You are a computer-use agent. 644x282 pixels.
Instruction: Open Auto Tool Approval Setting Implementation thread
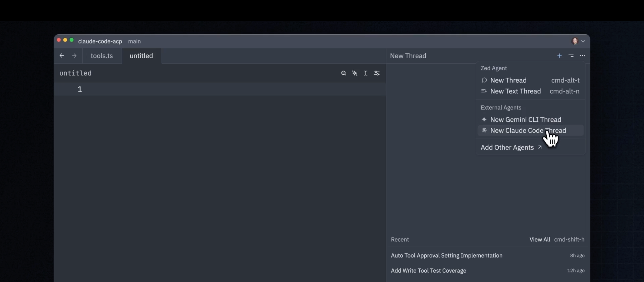447,256
